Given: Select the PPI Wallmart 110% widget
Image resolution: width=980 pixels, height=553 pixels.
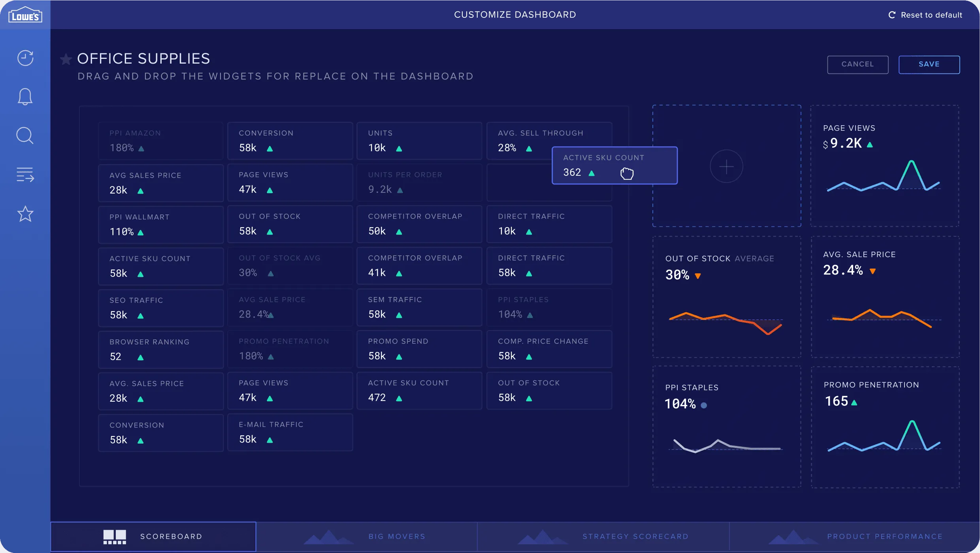Looking at the screenshot, I should point(161,225).
